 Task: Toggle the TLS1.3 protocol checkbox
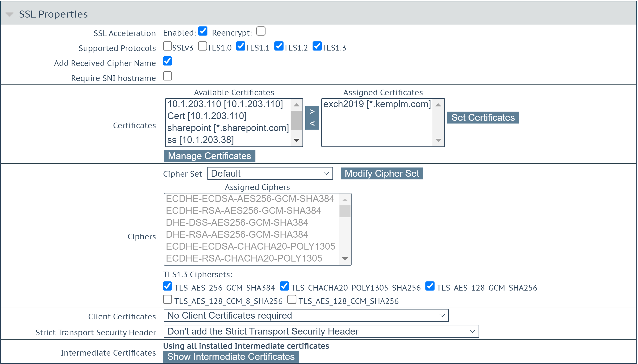[x=317, y=46]
